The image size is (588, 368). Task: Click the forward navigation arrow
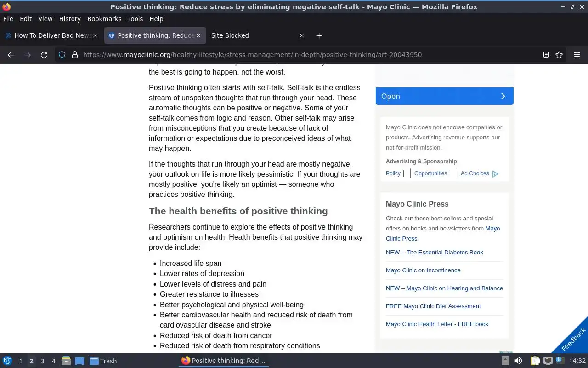tap(28, 55)
